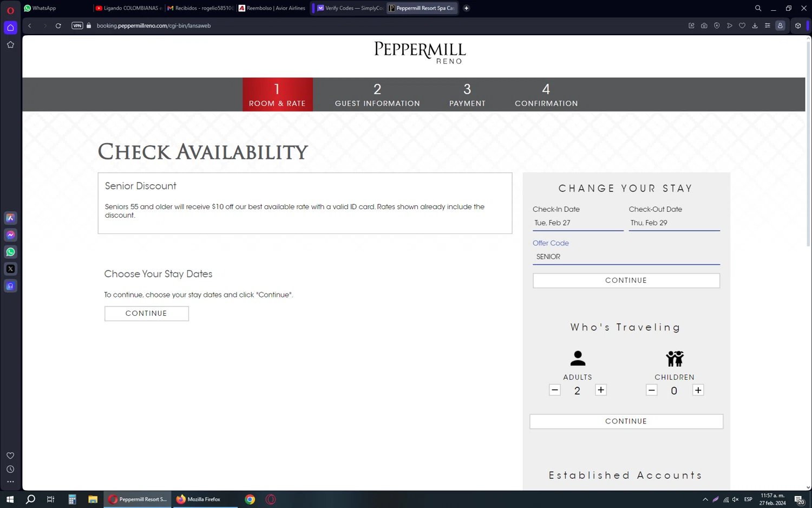Reload the current page
Screen dimensions: 812x508
pyautogui.click(x=58, y=25)
